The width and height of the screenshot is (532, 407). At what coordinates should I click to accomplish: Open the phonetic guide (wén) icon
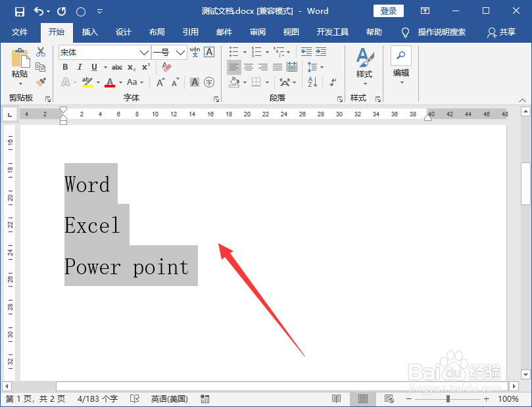(195, 52)
